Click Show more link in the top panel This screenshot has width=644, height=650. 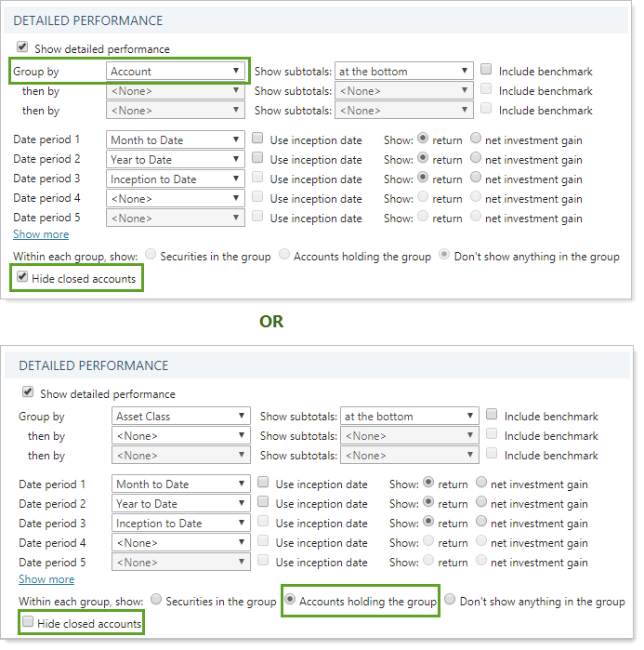pos(41,234)
